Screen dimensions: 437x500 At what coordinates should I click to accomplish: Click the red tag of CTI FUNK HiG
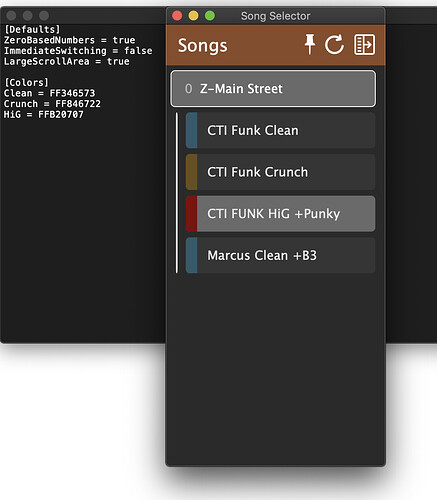[191, 214]
